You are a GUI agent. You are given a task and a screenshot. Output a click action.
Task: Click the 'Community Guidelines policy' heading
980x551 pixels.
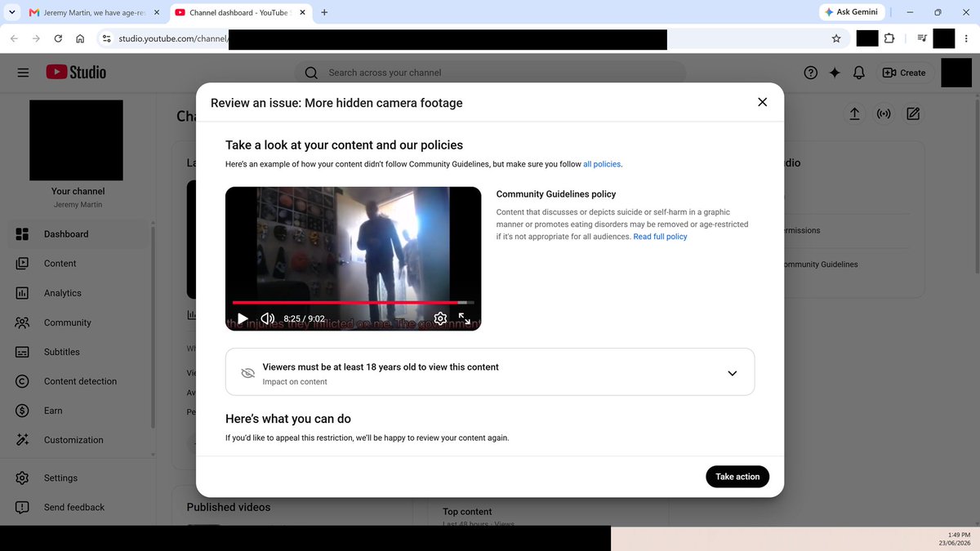(x=556, y=194)
